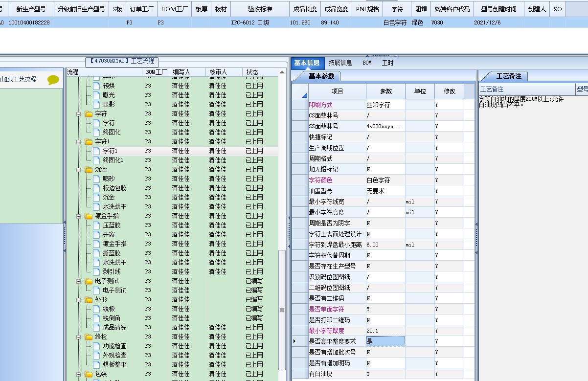Click the 显影 document icon
The height and width of the screenshot is (381, 588).
(x=96, y=104)
